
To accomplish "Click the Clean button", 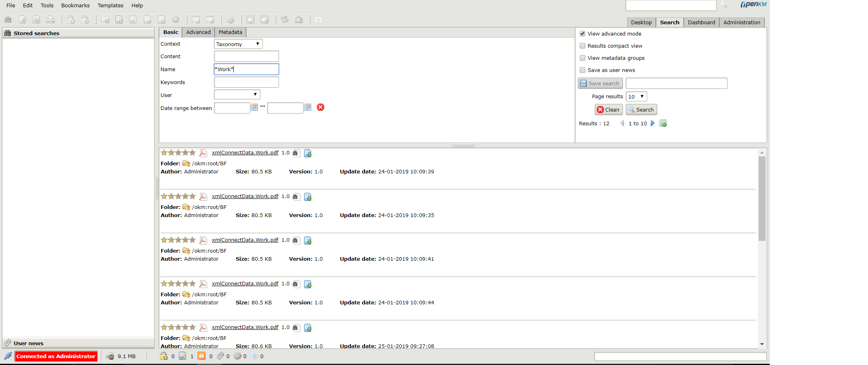I will click(608, 110).
